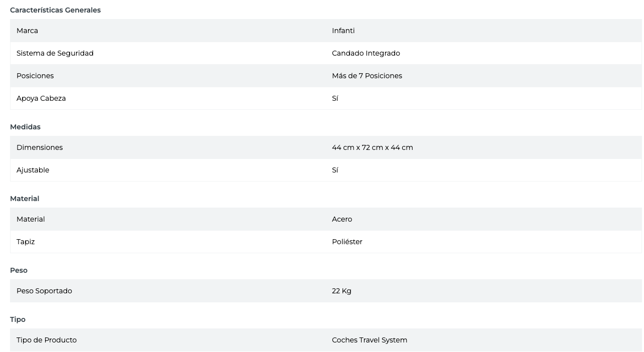Select the Acero material value
The image size is (644, 352).
point(342,219)
